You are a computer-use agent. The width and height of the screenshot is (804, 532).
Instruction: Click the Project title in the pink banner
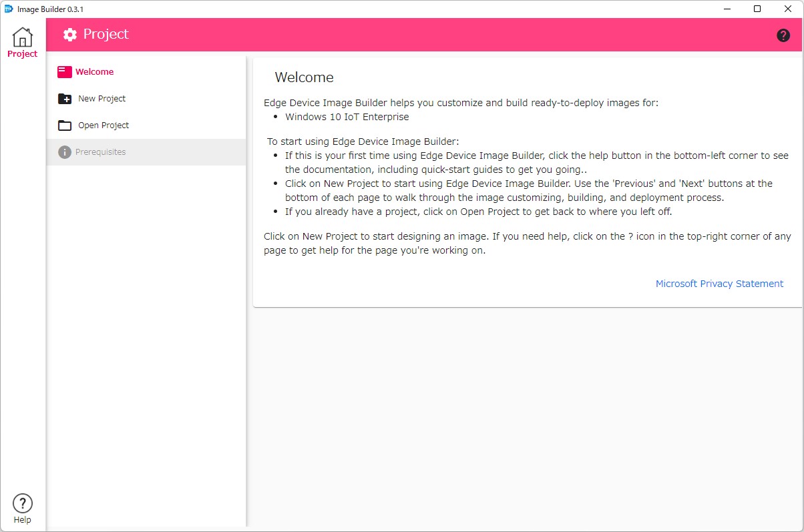tap(107, 34)
